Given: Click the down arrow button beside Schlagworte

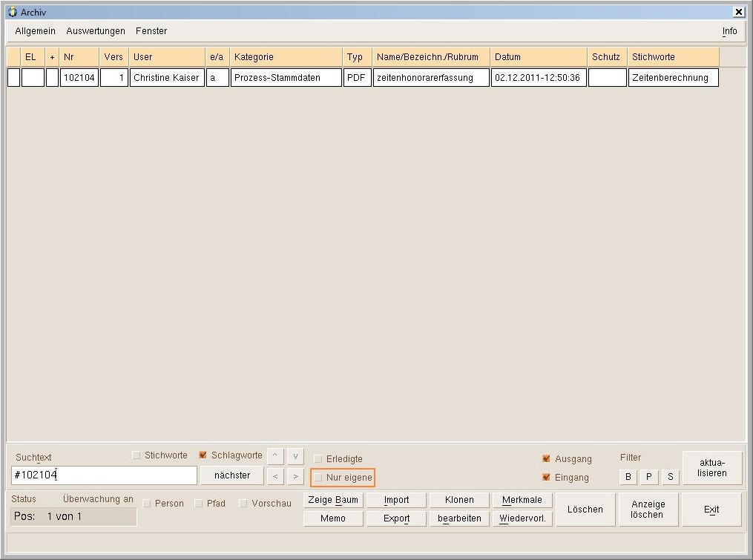Looking at the screenshot, I should tap(295, 455).
